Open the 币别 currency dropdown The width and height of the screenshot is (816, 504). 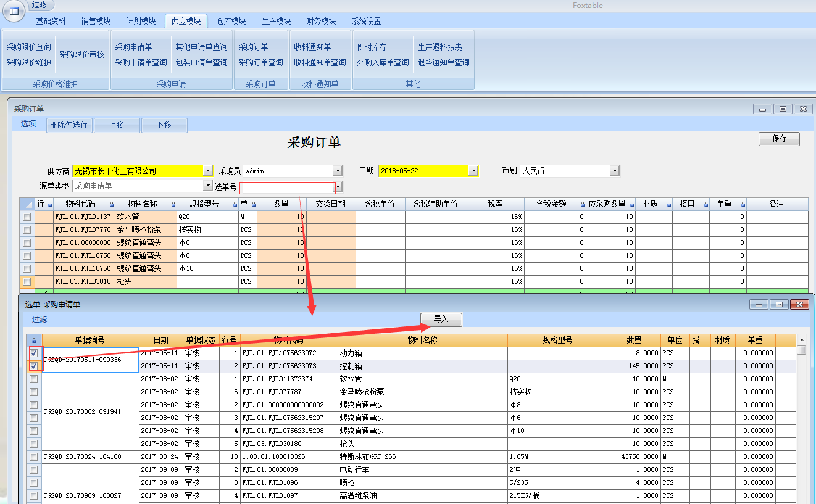click(x=614, y=171)
